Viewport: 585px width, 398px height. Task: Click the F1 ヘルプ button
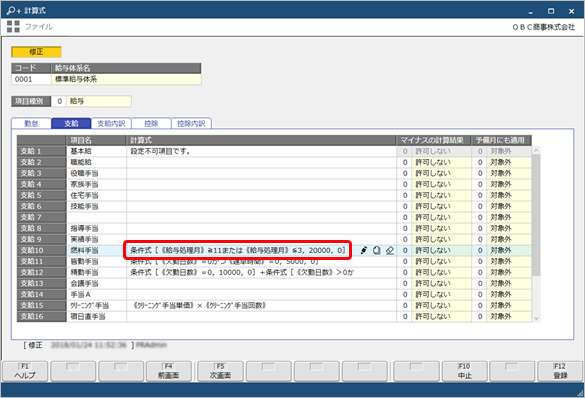(x=25, y=372)
